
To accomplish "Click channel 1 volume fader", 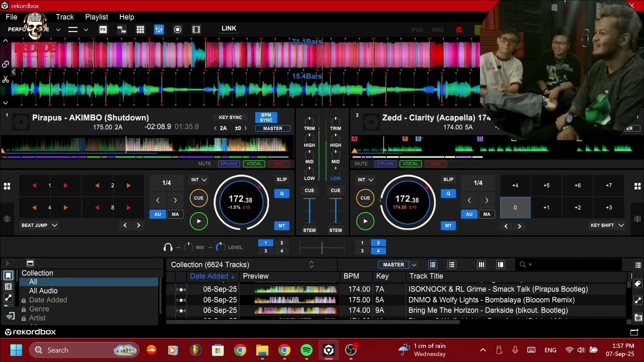I will [x=309, y=210].
